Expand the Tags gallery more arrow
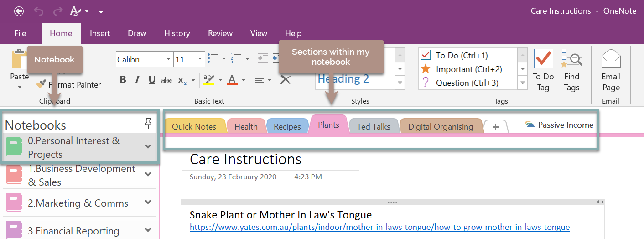The image size is (644, 239). pyautogui.click(x=523, y=83)
